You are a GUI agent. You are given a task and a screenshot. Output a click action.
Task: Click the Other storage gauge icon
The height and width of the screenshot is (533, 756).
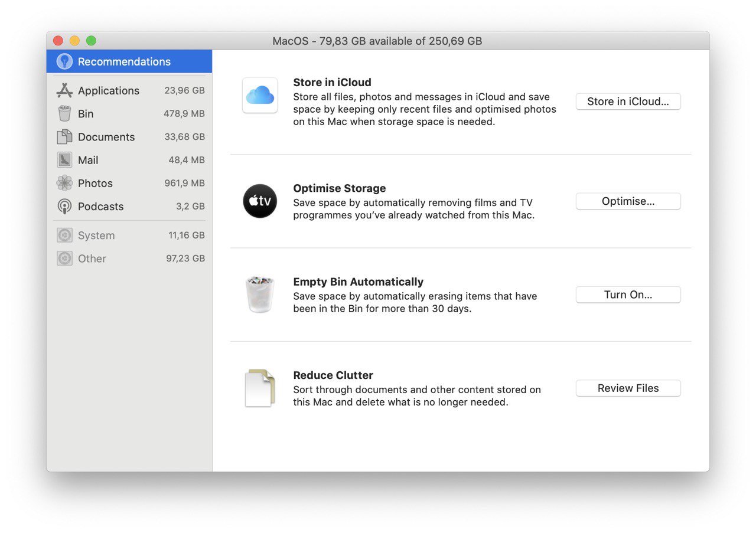64,258
